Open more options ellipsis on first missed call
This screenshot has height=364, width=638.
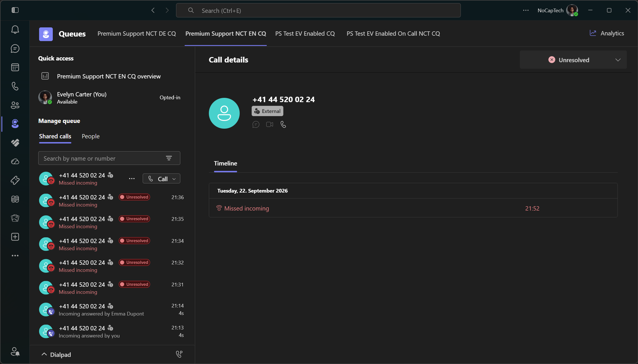click(132, 179)
